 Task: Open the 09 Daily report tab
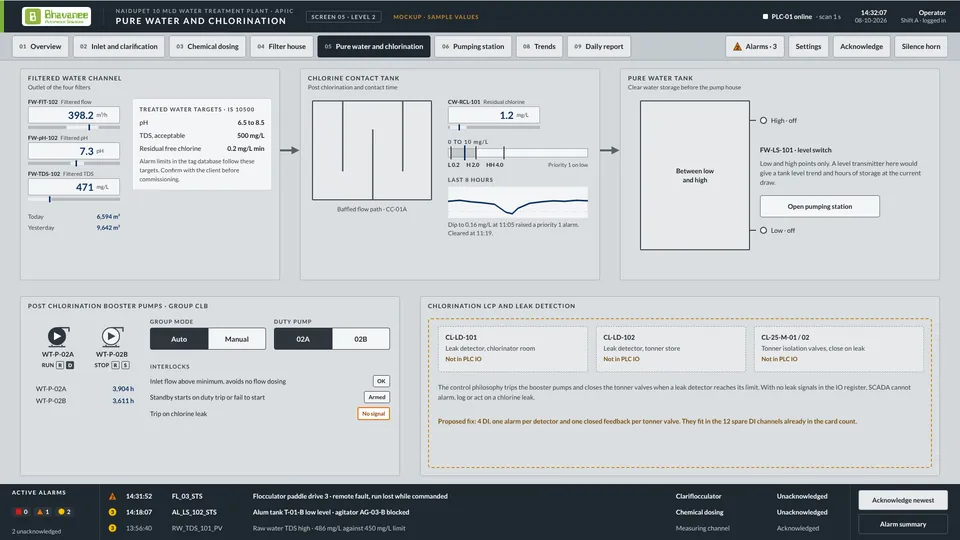click(x=599, y=47)
